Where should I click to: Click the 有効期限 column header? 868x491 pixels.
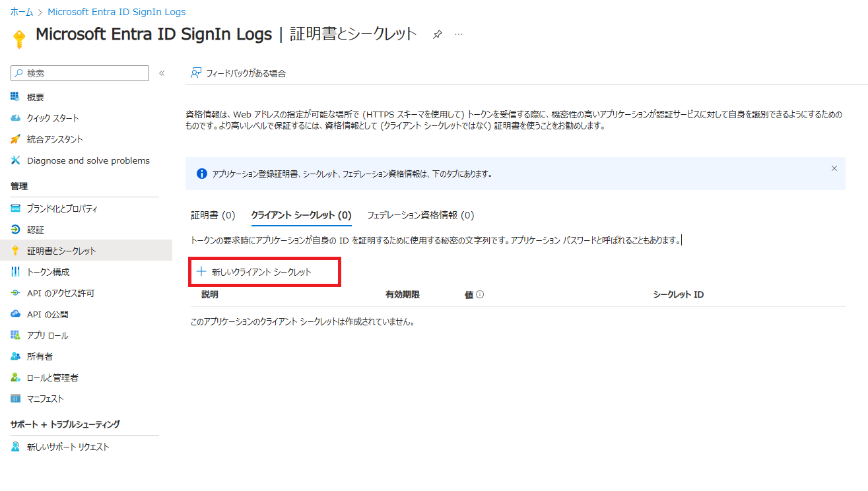(x=403, y=294)
